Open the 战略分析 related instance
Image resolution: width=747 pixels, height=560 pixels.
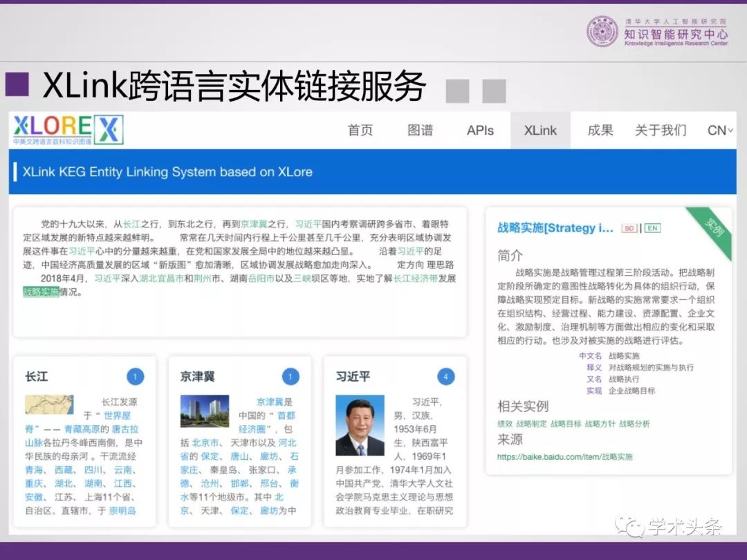point(634,424)
